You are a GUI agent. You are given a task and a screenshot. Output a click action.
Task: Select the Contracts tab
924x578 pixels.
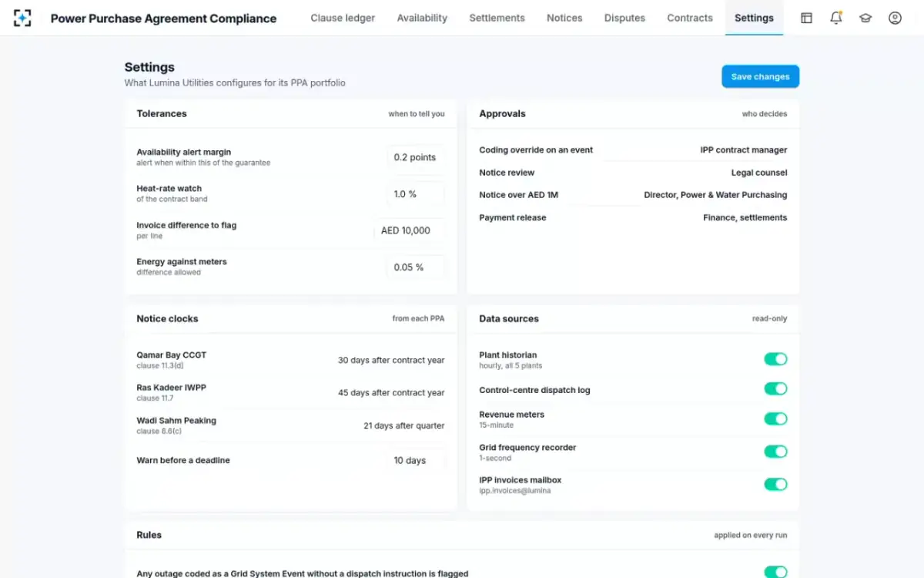click(690, 18)
